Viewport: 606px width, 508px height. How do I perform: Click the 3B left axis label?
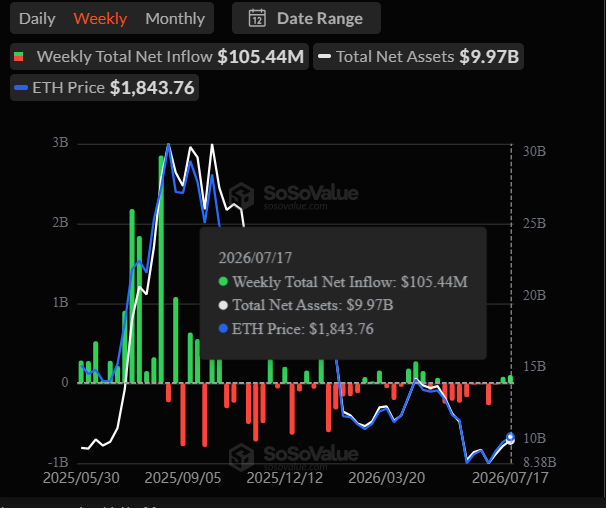click(x=60, y=143)
